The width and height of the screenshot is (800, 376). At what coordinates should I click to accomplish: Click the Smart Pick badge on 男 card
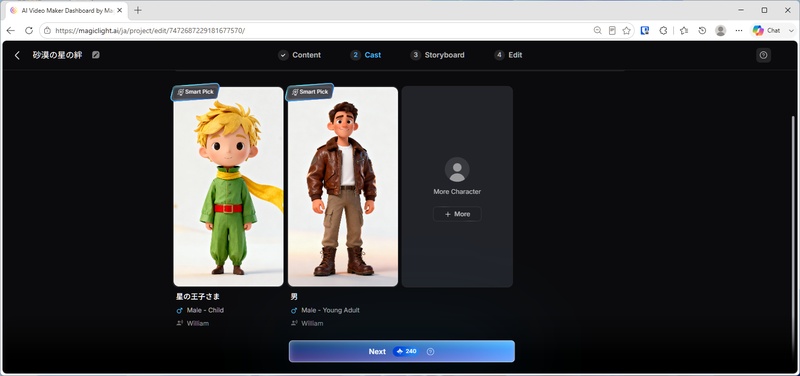[x=309, y=92]
